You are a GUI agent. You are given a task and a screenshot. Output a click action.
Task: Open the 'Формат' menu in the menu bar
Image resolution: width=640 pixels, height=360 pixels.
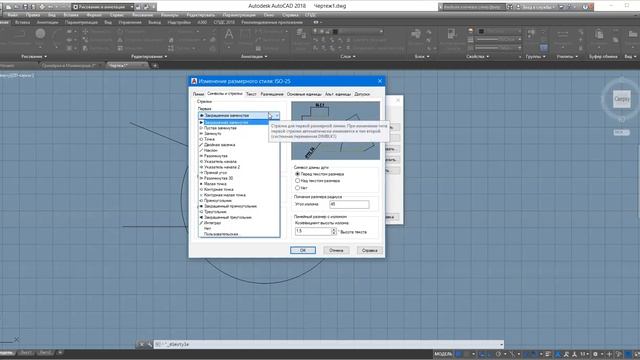[94, 15]
